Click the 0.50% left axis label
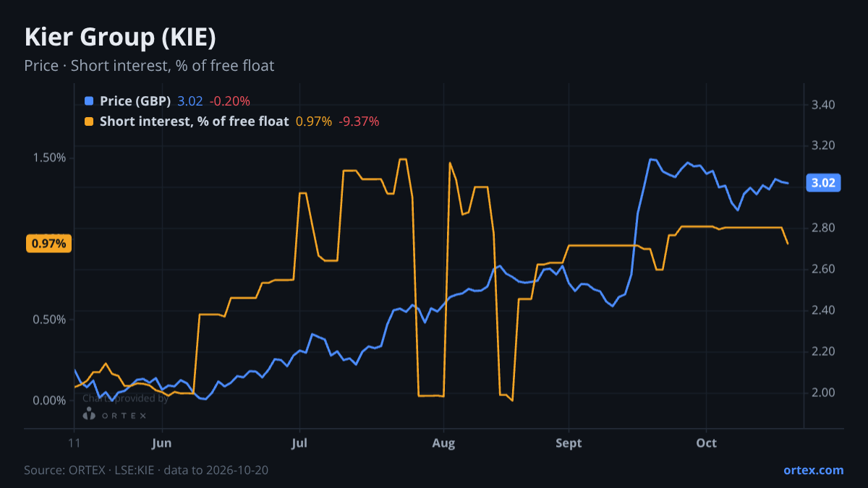 (49, 320)
